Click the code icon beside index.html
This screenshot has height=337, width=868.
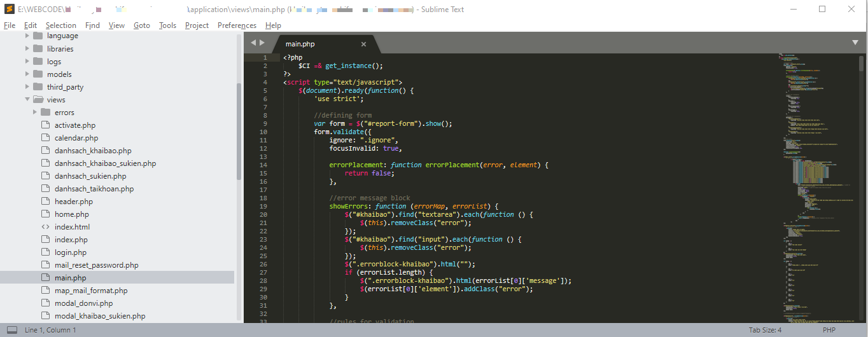pos(45,227)
